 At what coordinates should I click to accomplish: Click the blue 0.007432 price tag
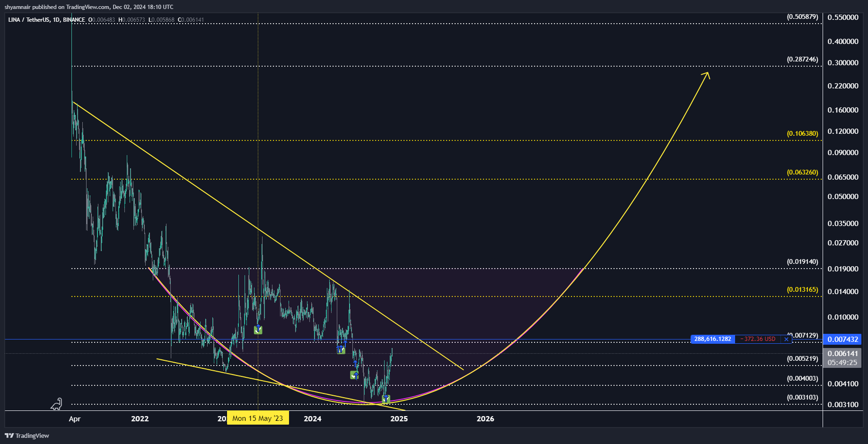point(842,339)
